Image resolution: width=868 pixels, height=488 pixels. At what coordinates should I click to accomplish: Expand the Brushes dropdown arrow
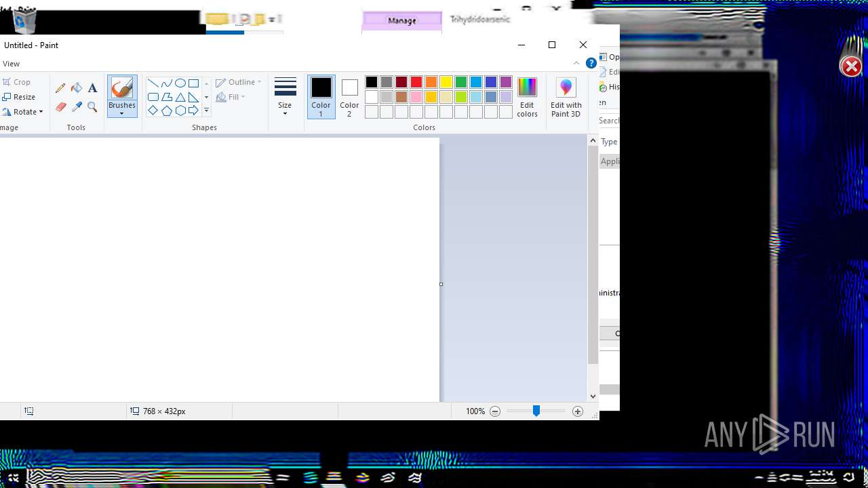point(122,113)
